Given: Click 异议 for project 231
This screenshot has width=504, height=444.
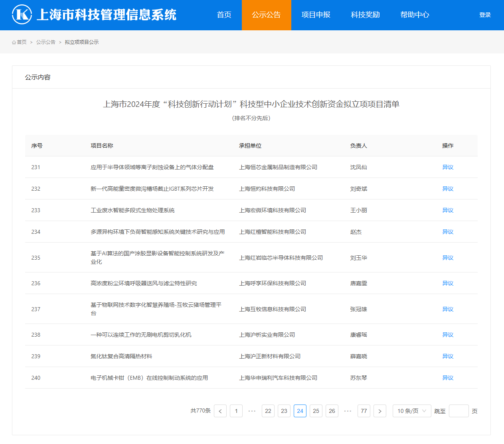Looking at the screenshot, I should pyautogui.click(x=448, y=167).
